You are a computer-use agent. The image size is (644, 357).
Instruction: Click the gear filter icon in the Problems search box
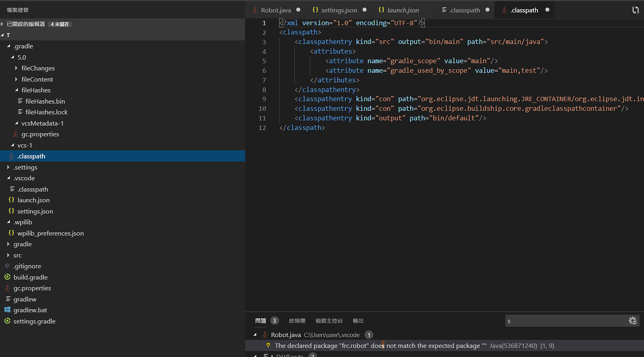coord(632,321)
